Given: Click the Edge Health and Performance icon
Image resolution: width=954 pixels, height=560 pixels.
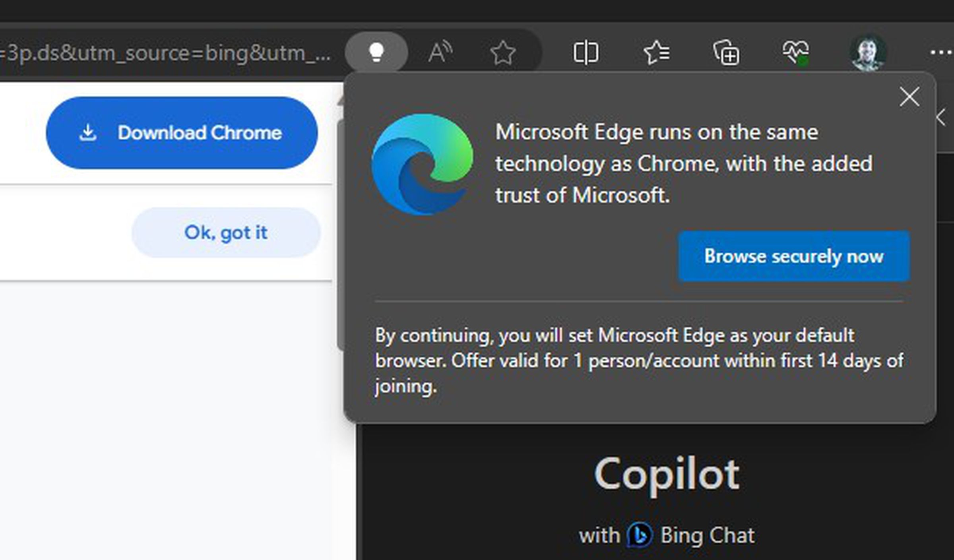Looking at the screenshot, I should tap(794, 53).
